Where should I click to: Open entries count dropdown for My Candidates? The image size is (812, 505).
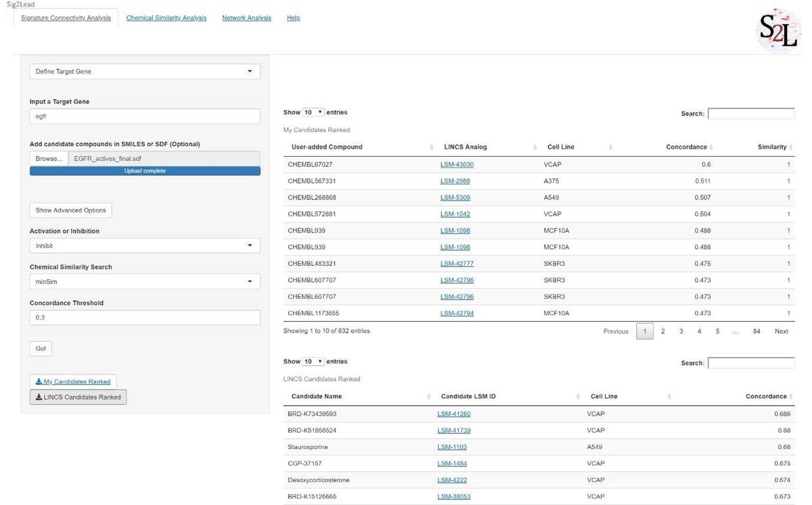313,112
